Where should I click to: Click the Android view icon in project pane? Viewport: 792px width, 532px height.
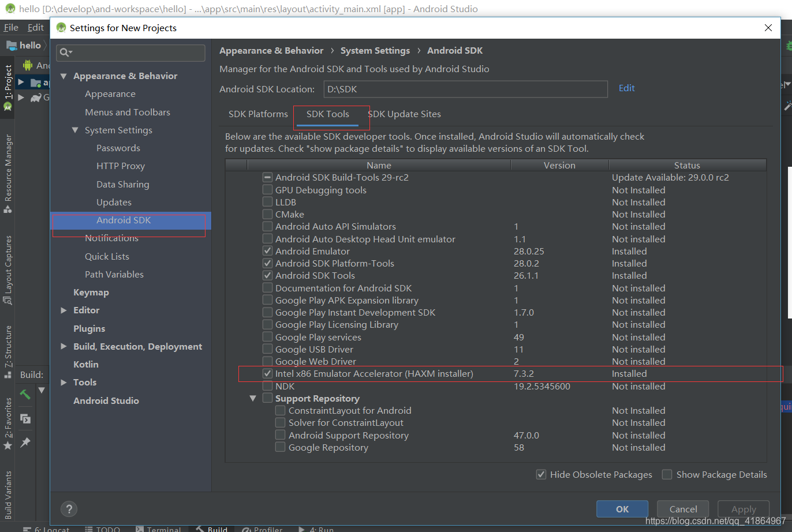(x=28, y=65)
